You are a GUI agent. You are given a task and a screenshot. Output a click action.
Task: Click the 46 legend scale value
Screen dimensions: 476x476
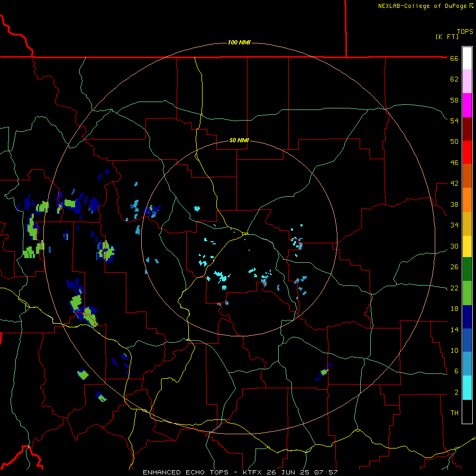(x=454, y=163)
